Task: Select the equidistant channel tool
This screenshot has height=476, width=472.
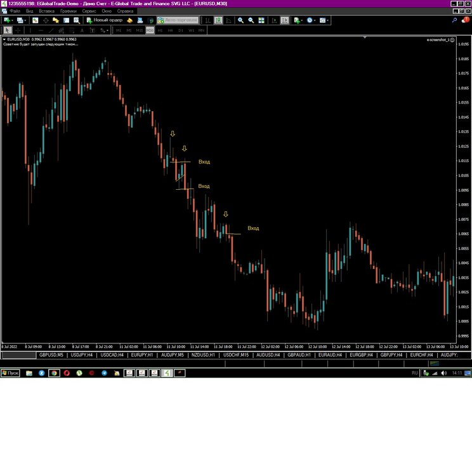Action: point(62,30)
